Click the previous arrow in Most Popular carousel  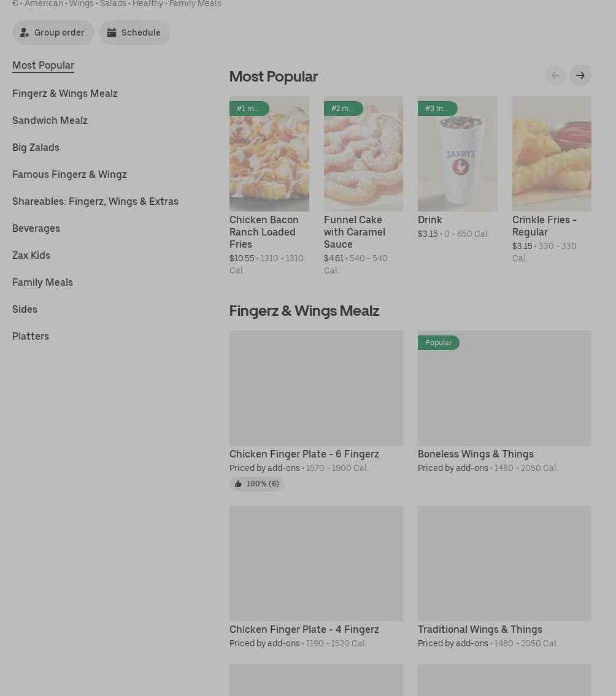556,75
